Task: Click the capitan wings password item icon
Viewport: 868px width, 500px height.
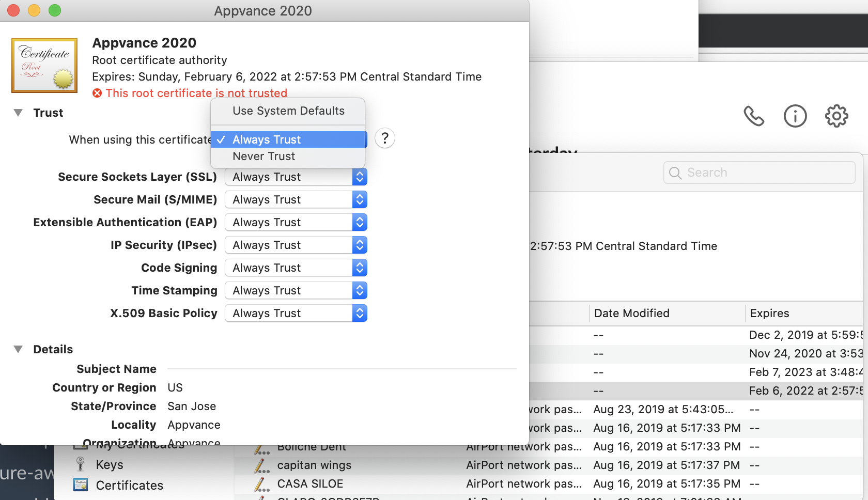Action: point(261,465)
